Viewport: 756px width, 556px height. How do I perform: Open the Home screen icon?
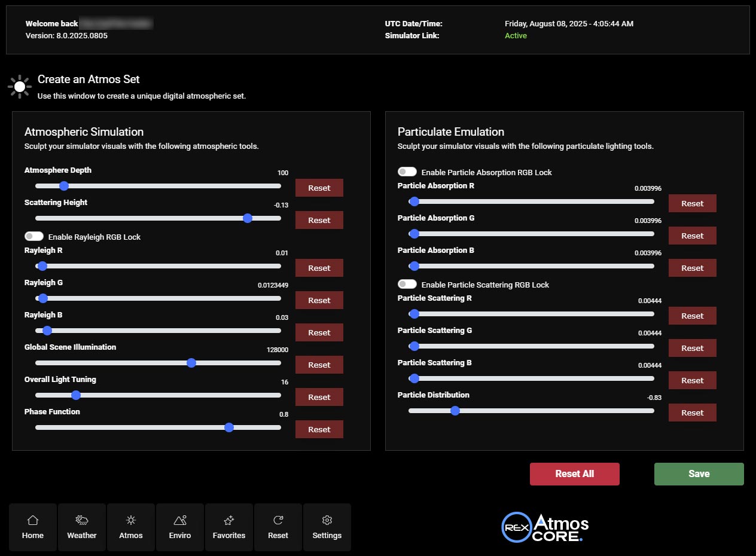tap(32, 520)
